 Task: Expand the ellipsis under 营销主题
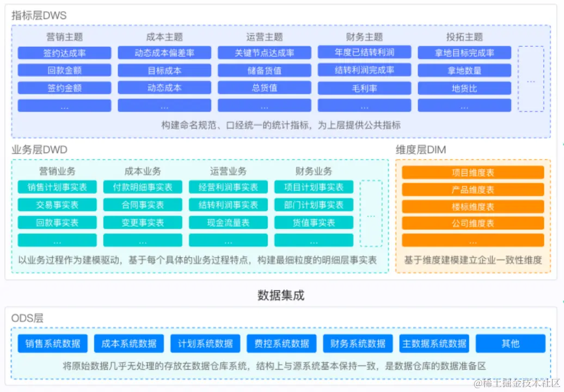coord(65,105)
